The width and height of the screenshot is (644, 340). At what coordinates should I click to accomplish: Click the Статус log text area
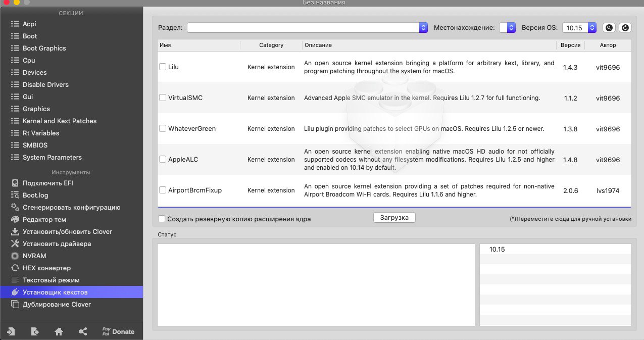click(316, 285)
